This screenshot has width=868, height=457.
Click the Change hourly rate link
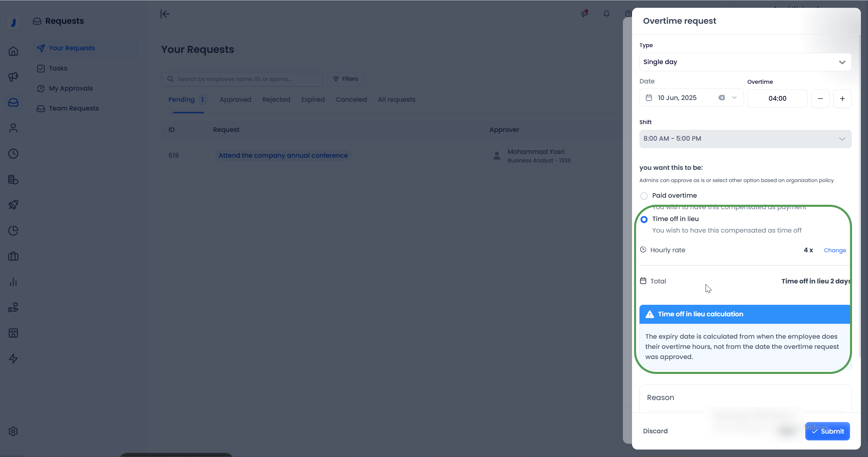[x=834, y=250]
